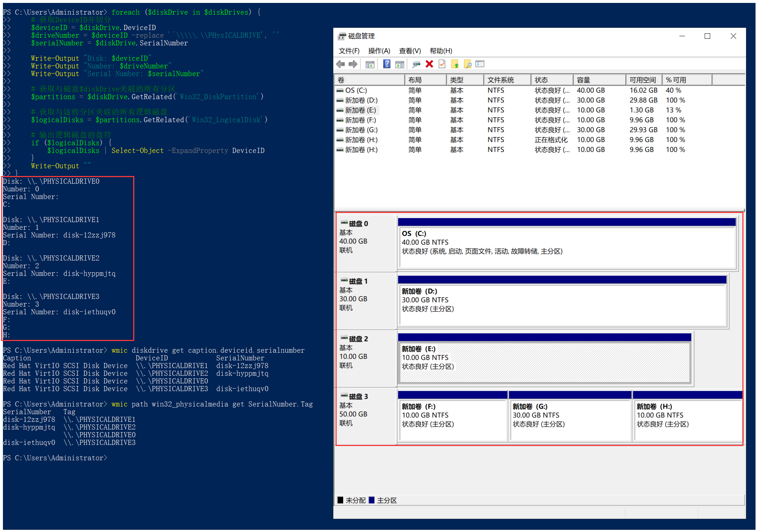Click the folder with green up arrow icon
Screen dimensions: 757x532
click(455, 64)
